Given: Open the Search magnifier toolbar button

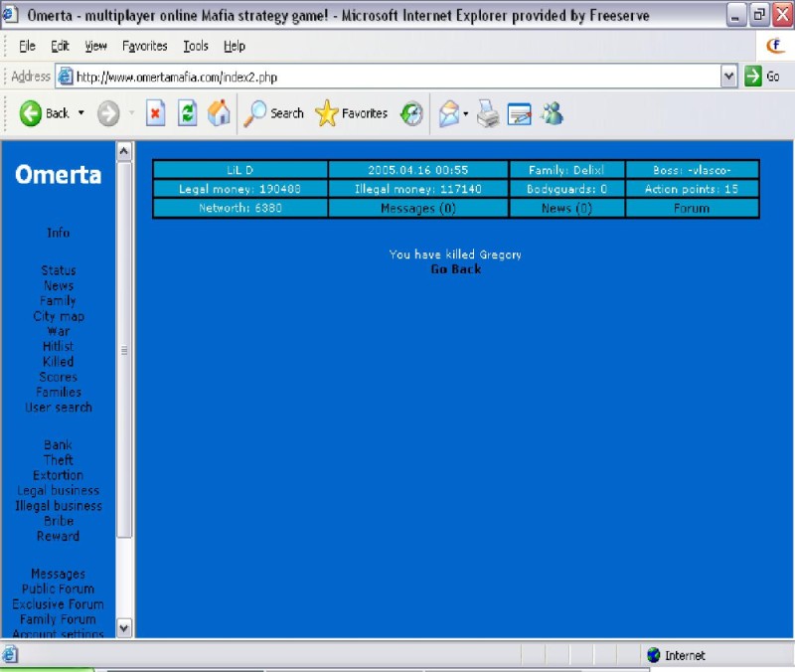Looking at the screenshot, I should pos(274,113).
